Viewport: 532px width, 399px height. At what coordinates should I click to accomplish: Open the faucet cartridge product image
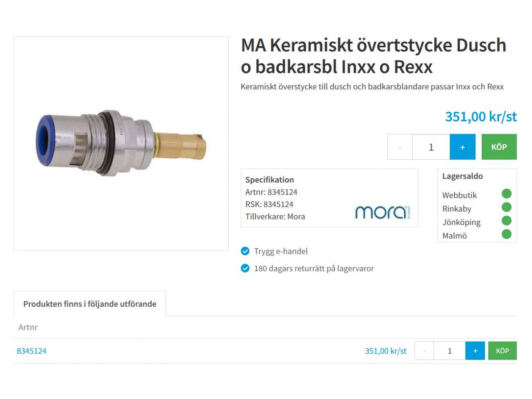(x=121, y=143)
